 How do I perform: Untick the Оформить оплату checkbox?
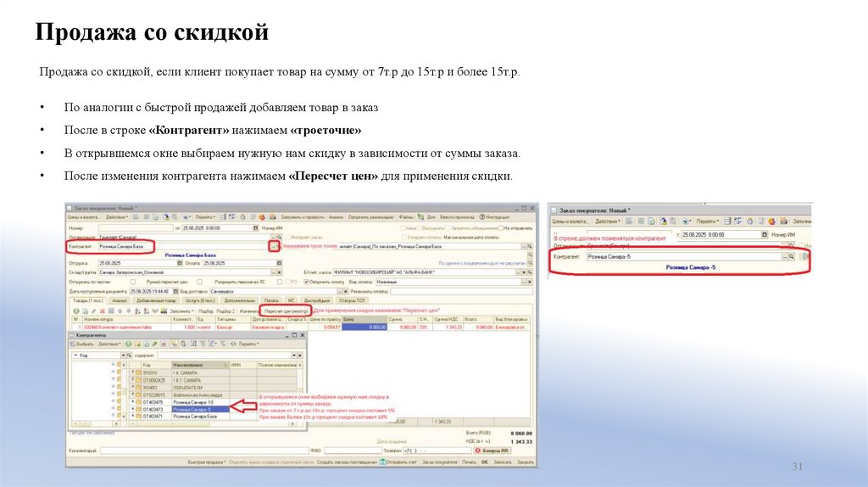pyautogui.click(x=306, y=282)
